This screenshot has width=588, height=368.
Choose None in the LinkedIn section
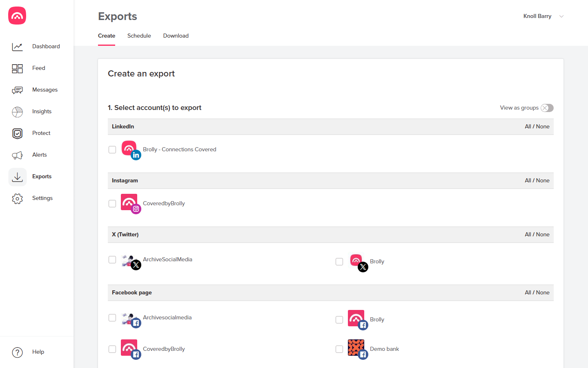coord(543,127)
